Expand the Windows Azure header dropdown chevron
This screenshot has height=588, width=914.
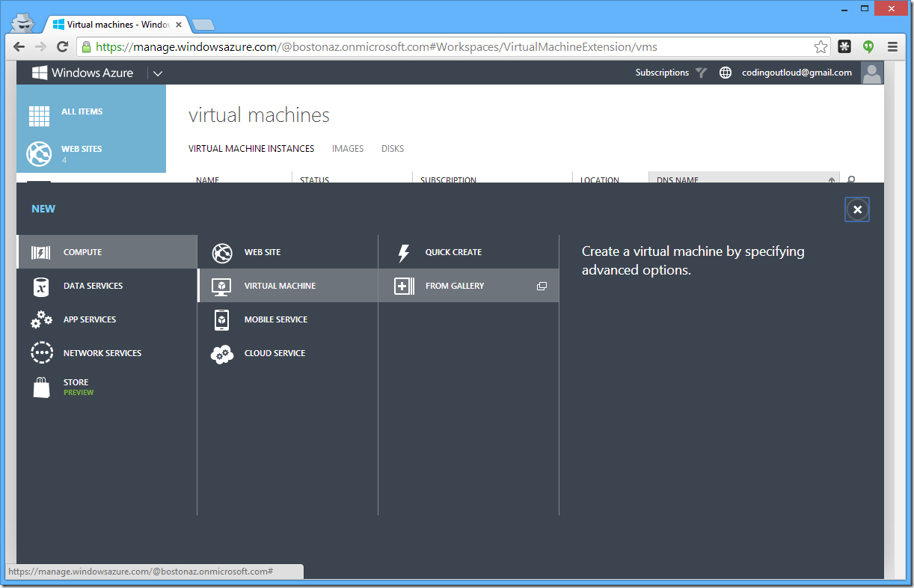pos(158,73)
